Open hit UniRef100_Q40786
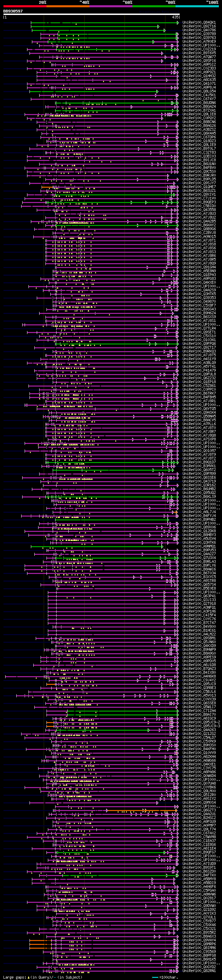 [199, 30]
